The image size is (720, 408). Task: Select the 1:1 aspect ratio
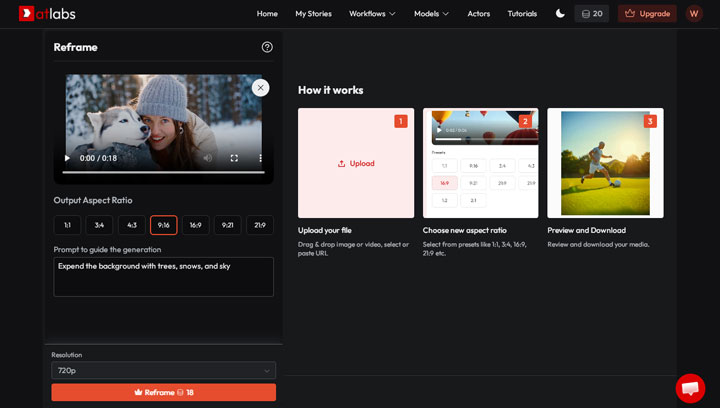67,225
